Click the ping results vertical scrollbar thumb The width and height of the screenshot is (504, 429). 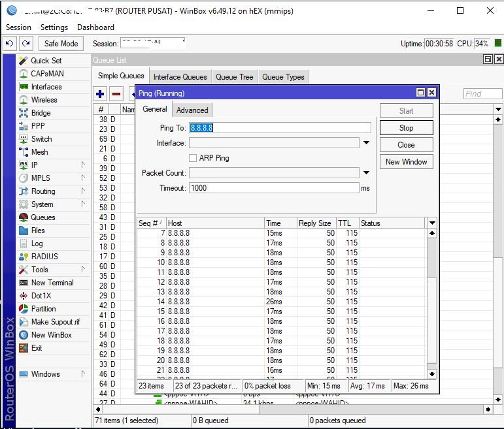[432, 257]
